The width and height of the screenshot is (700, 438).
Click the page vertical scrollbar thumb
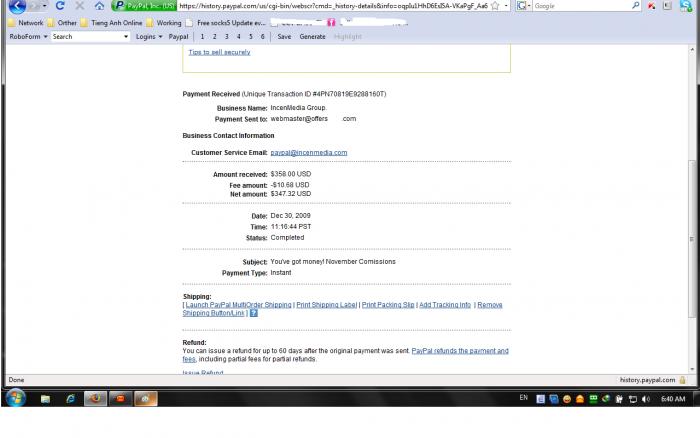pyautogui.click(x=692, y=239)
